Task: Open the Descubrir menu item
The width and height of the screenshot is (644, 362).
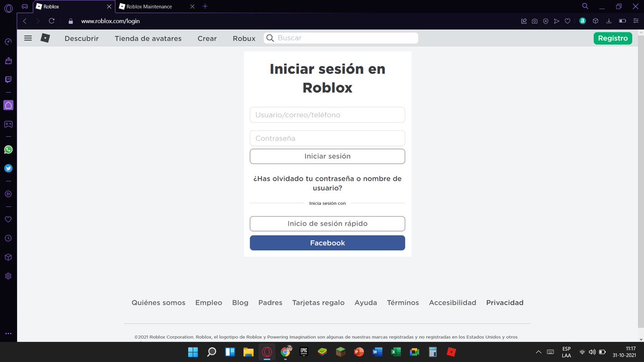Action: pyautogui.click(x=82, y=39)
